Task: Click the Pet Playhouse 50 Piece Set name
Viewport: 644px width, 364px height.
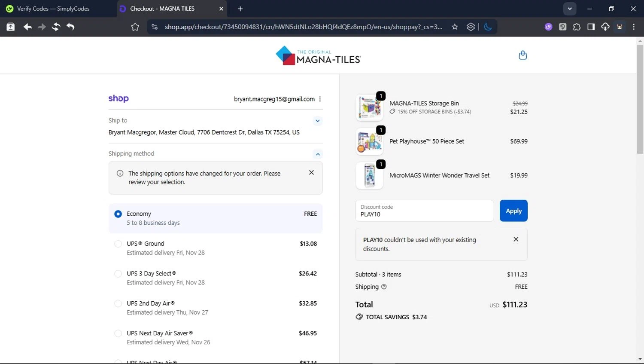Action: (427, 141)
